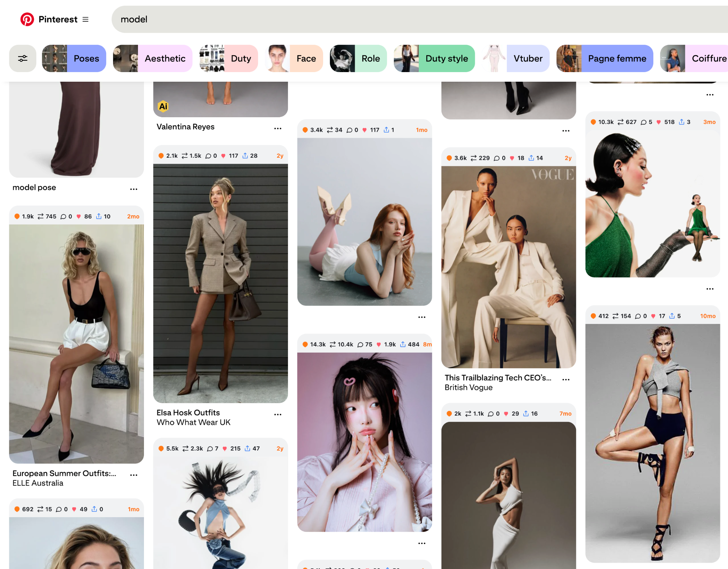Open more options for Valentina Reyes pin
728x569 pixels.
pyautogui.click(x=278, y=128)
